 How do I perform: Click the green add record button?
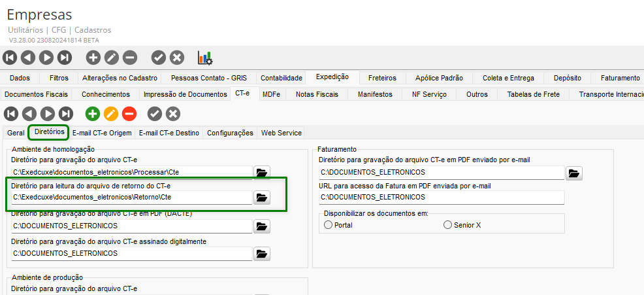point(93,114)
